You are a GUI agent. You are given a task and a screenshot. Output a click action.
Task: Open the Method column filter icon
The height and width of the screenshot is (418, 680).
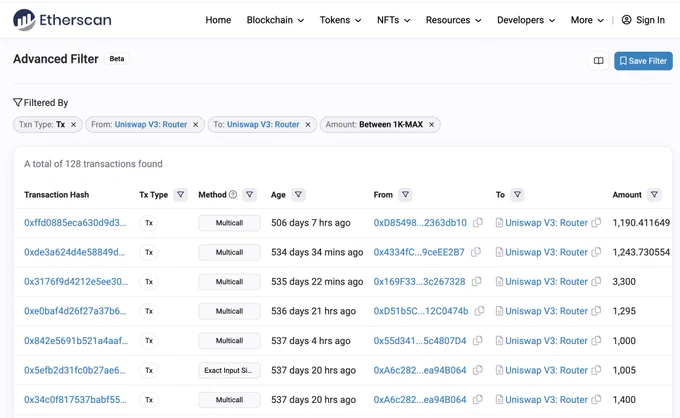pyautogui.click(x=249, y=195)
